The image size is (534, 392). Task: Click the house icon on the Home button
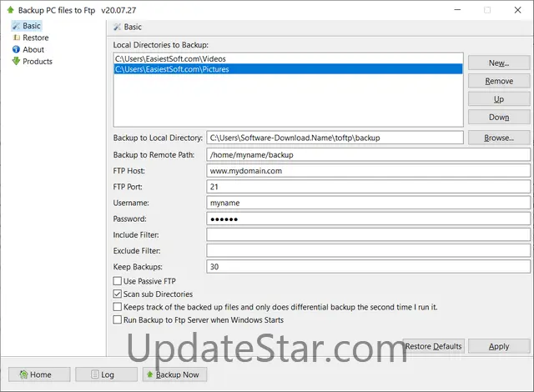[23, 374]
